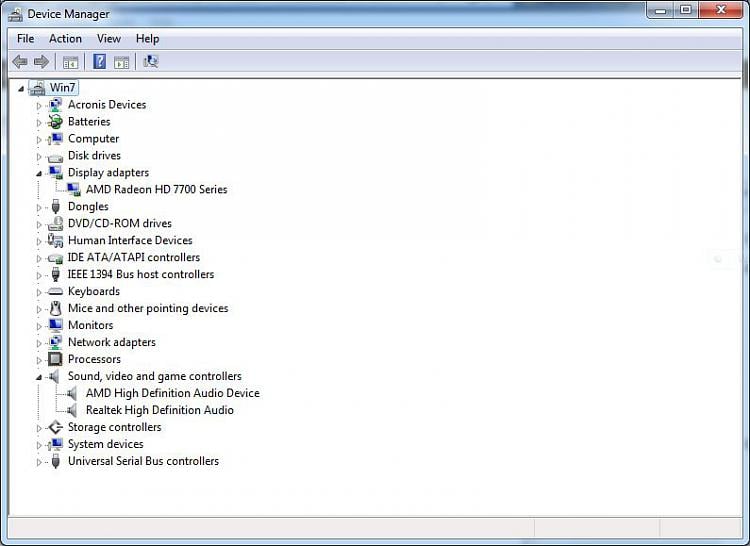Select the Disk drives label
This screenshot has width=750, height=546.
94,155
